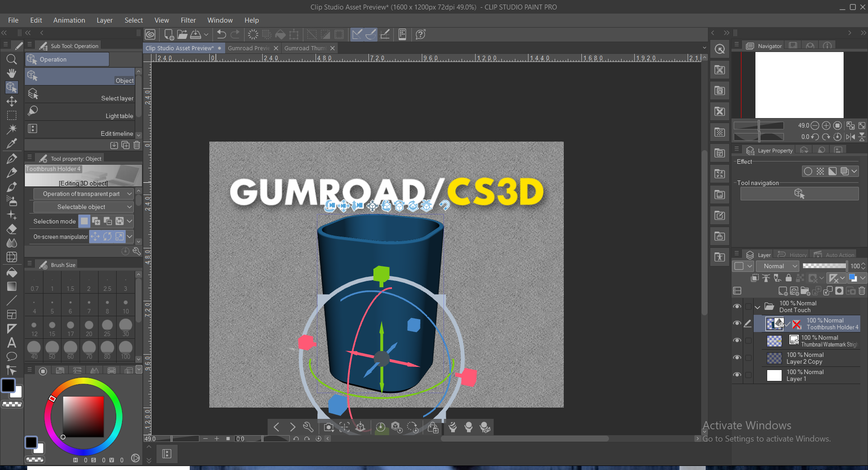
Task: Click the zoom in plus icon in Navigator
Action: [826, 125]
